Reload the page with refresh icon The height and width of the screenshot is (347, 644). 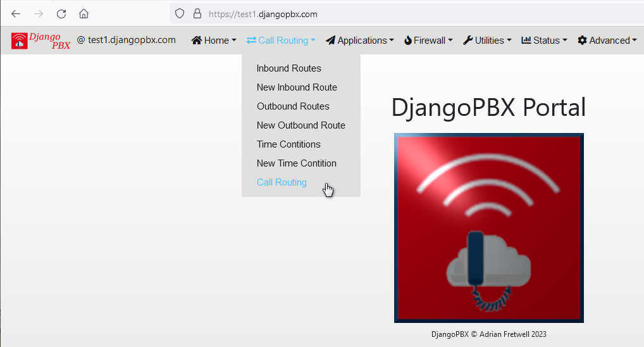pyautogui.click(x=61, y=13)
